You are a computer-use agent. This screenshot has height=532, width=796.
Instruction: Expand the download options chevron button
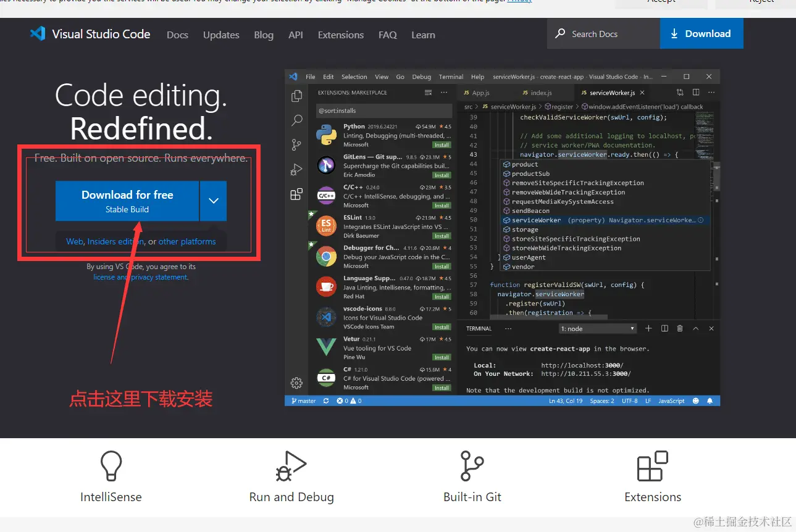214,201
